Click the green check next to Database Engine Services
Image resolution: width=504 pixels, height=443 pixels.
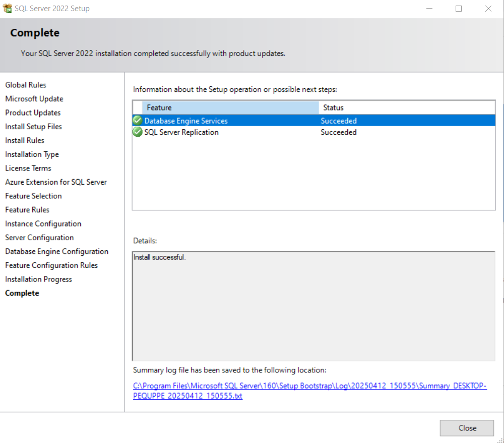[x=138, y=121]
